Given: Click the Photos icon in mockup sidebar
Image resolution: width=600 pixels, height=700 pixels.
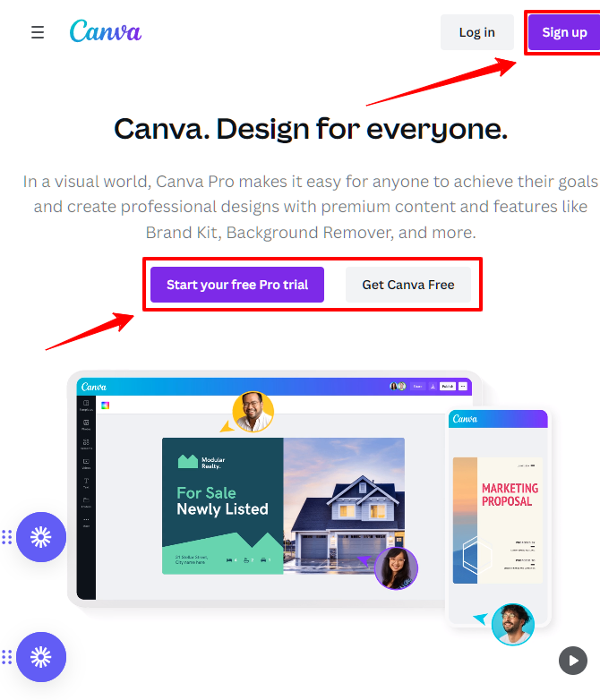Looking at the screenshot, I should 86,423.
